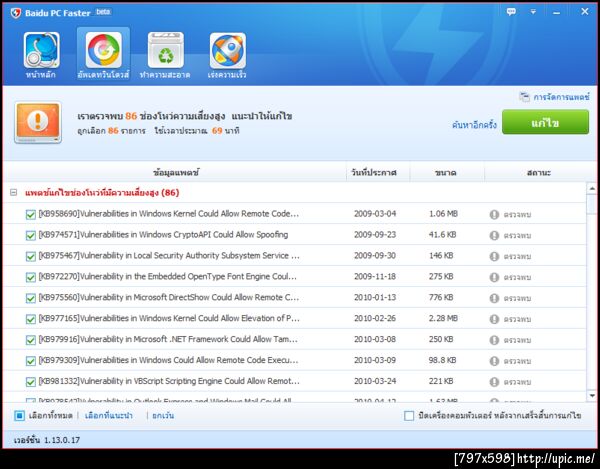The width and height of the screenshot is (600, 469).
Task: Click the date 2009-03-04 cell
Action: [x=375, y=214]
